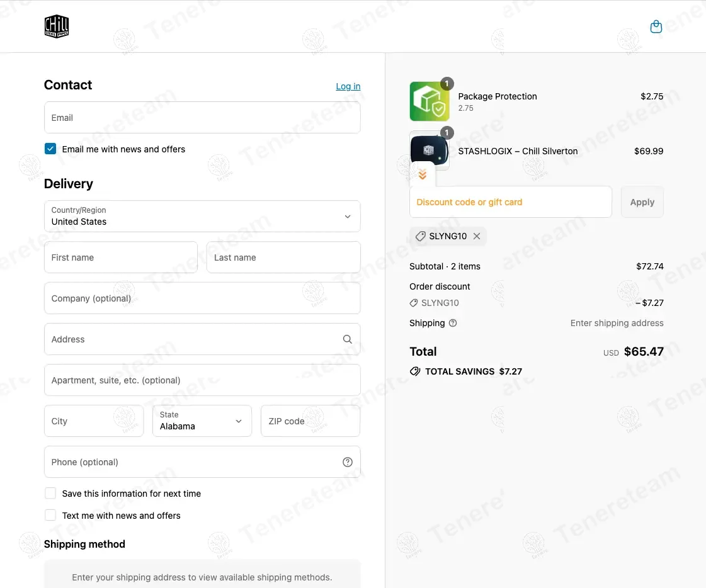
Task: Click the STASHLOGIX – Chill Silverton product name
Action: tap(518, 151)
